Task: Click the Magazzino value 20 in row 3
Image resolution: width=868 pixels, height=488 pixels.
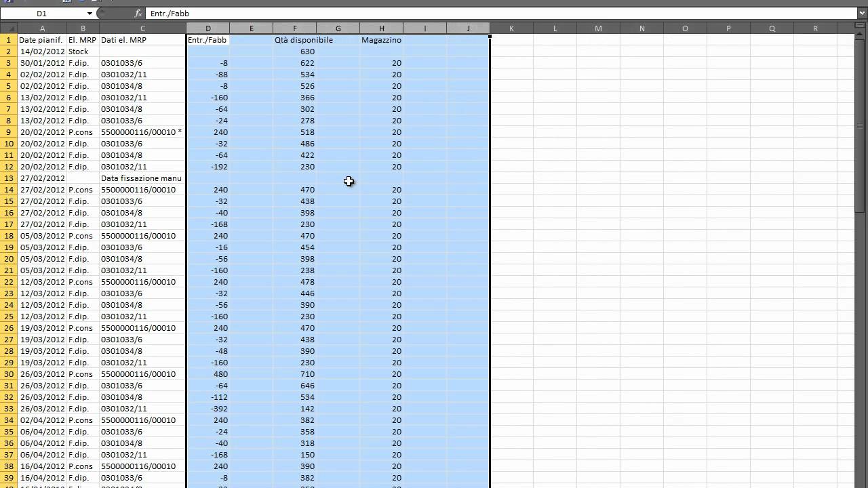Action: [x=382, y=63]
